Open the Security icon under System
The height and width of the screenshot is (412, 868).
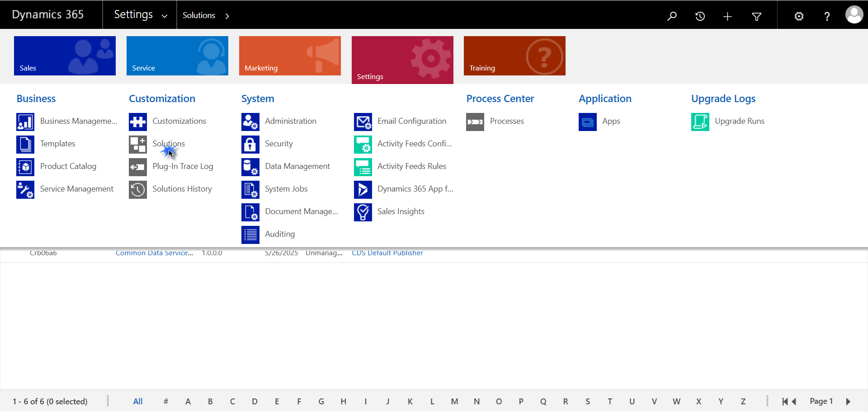click(x=250, y=145)
